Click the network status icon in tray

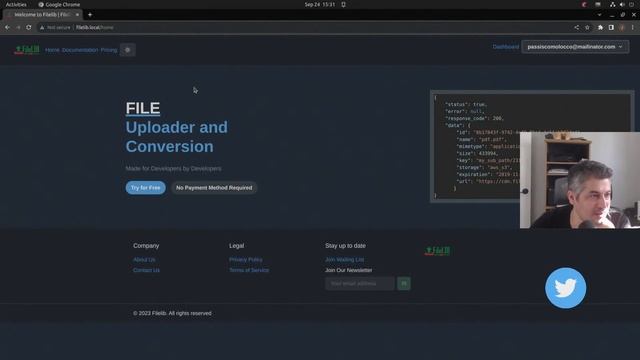pos(613,4)
